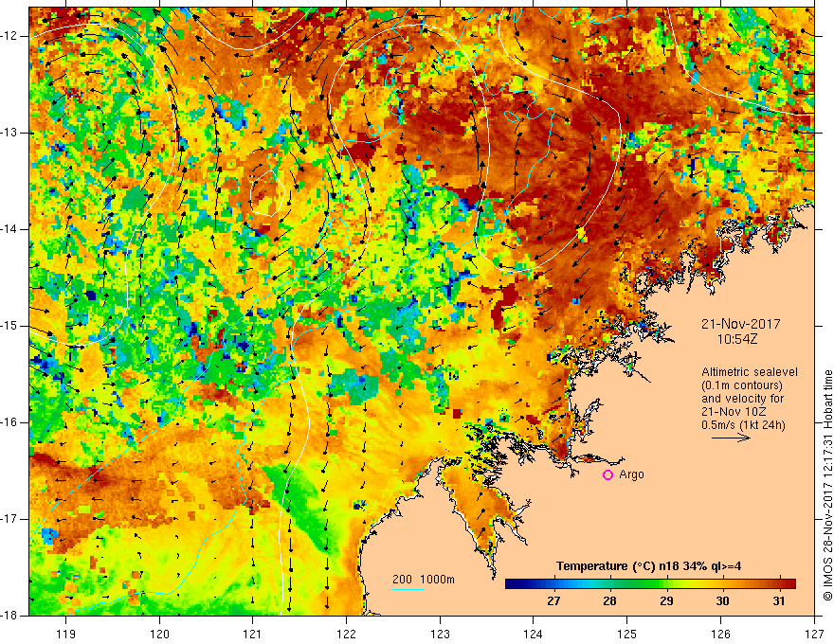Click the temperature colorbar title text
This screenshot has height=644, width=834.
tap(649, 566)
